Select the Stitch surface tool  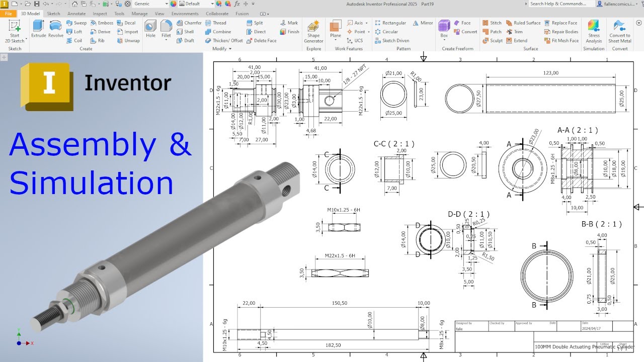pyautogui.click(x=492, y=23)
